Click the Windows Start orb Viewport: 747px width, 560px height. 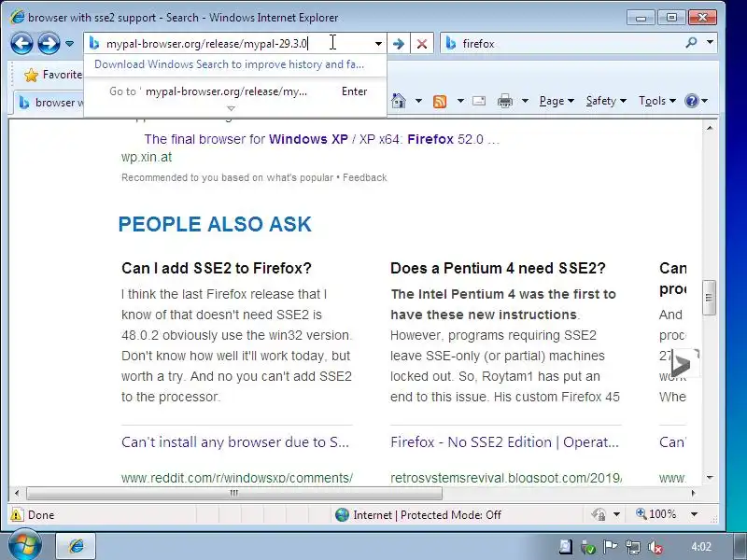tap(24, 546)
